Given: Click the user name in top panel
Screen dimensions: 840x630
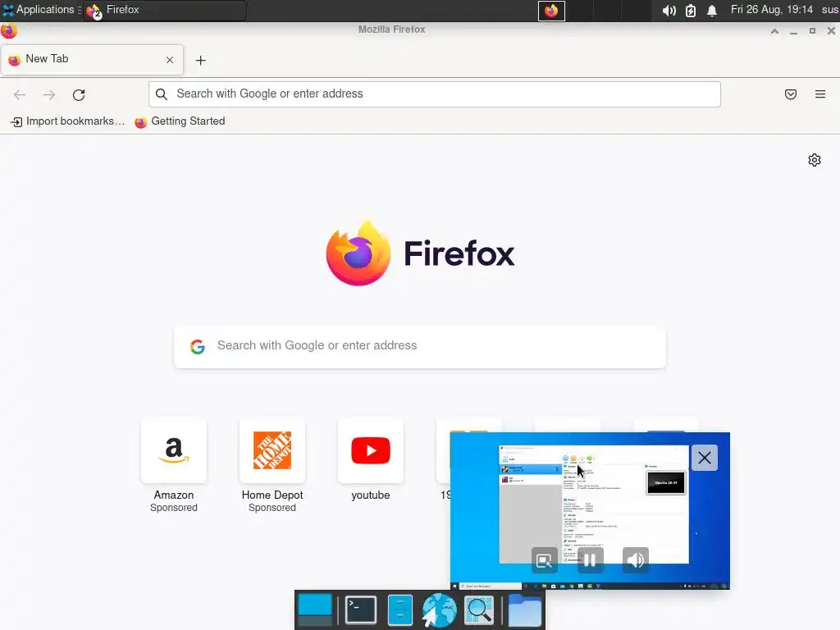Looking at the screenshot, I should 830,10.
